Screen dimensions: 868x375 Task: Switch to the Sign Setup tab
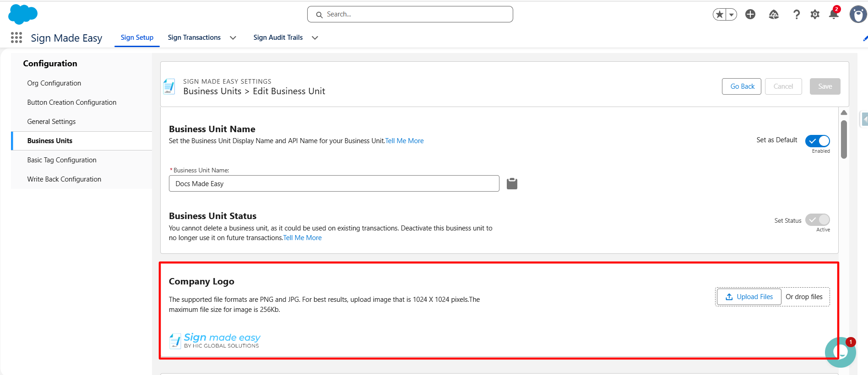coord(137,37)
